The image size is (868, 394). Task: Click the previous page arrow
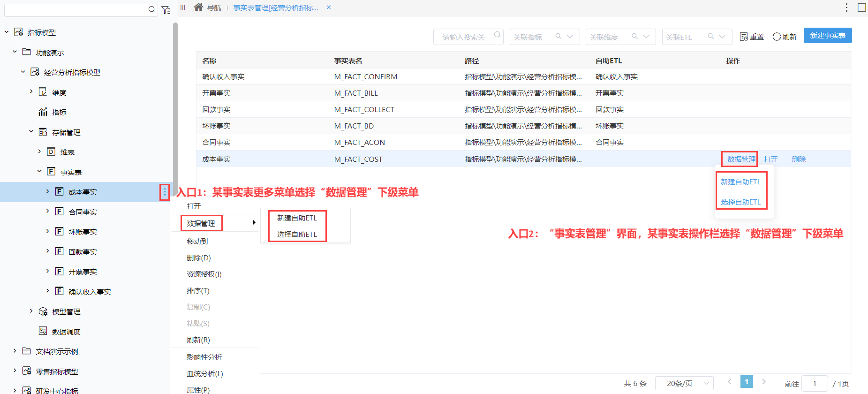729,381
